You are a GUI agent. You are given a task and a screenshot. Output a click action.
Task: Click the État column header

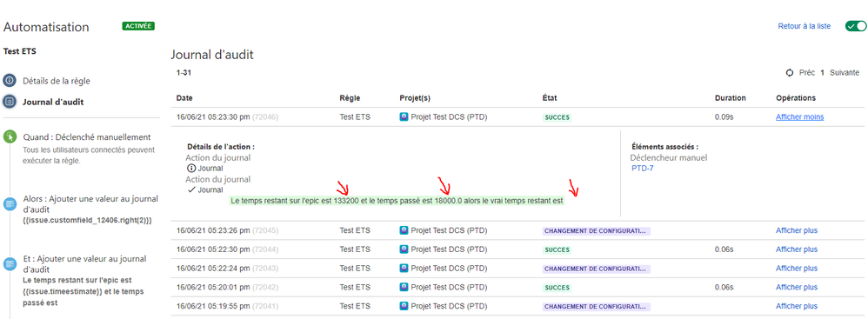550,98
